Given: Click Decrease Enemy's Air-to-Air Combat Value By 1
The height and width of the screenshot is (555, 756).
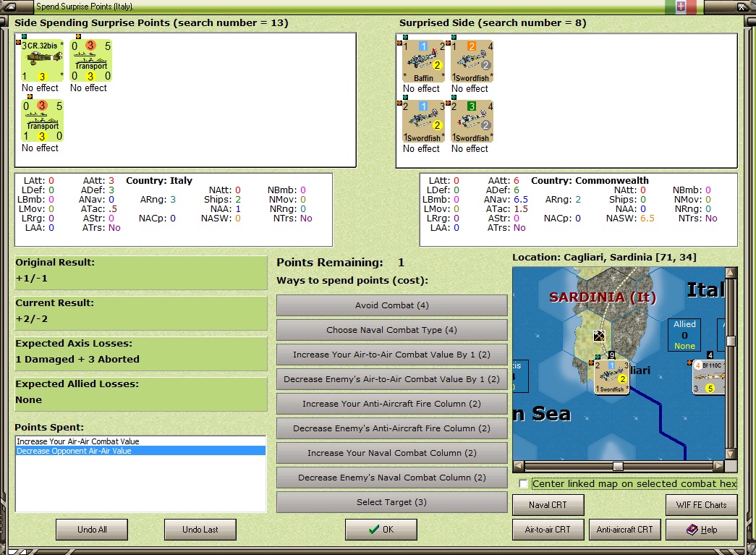Looking at the screenshot, I should point(391,379).
